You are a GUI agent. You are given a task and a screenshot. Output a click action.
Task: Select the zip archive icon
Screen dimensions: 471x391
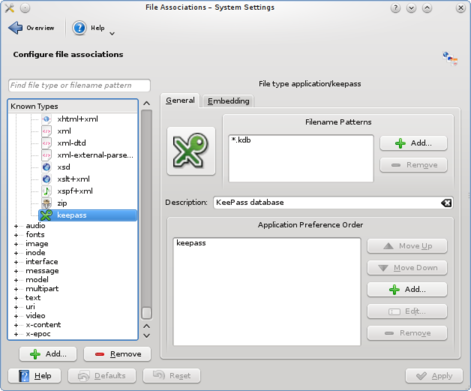(x=47, y=203)
